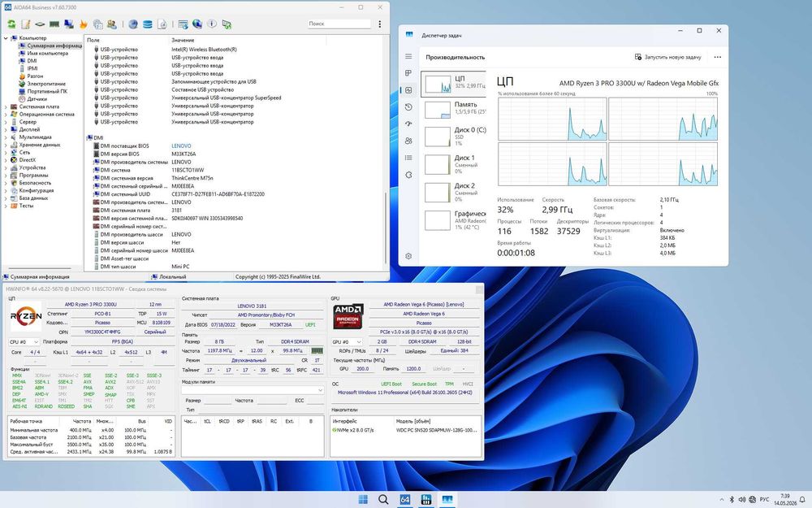Click the DMI тип шасси row in AIDA64
The width and height of the screenshot is (812, 508).
tap(235, 267)
